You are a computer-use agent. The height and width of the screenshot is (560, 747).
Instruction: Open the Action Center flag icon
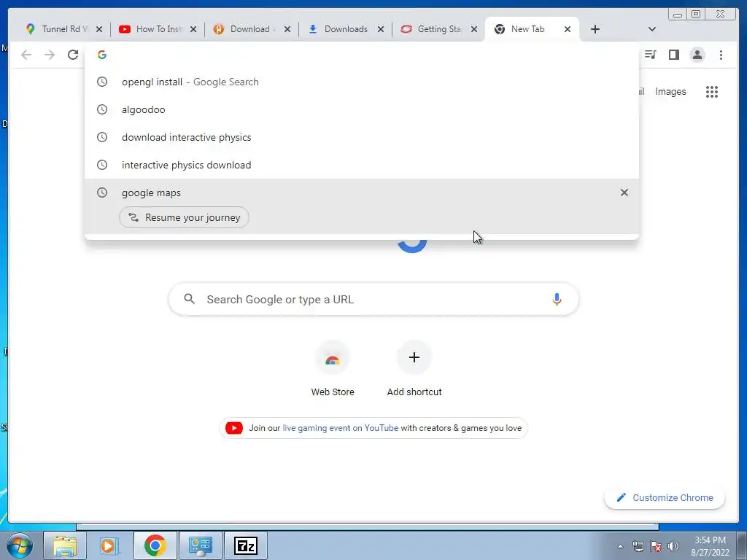coord(656,546)
